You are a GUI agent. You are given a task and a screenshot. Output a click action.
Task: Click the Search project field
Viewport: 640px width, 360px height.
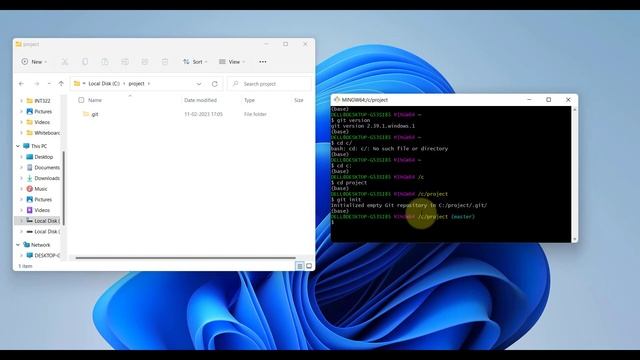[269, 84]
